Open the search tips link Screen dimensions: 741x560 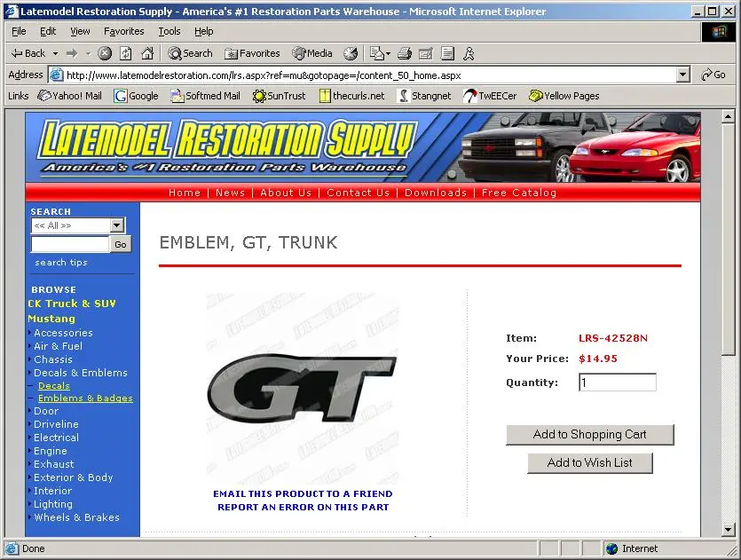tap(61, 263)
